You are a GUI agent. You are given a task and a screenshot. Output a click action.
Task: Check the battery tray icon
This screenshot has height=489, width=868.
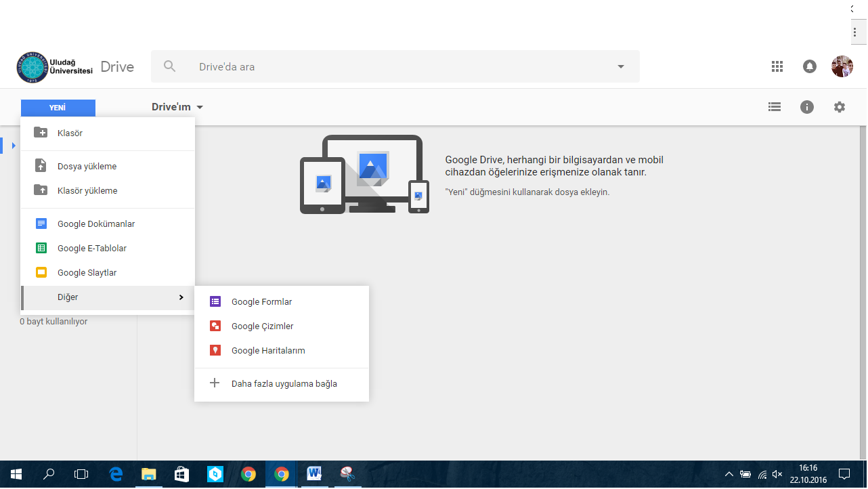pos(745,474)
